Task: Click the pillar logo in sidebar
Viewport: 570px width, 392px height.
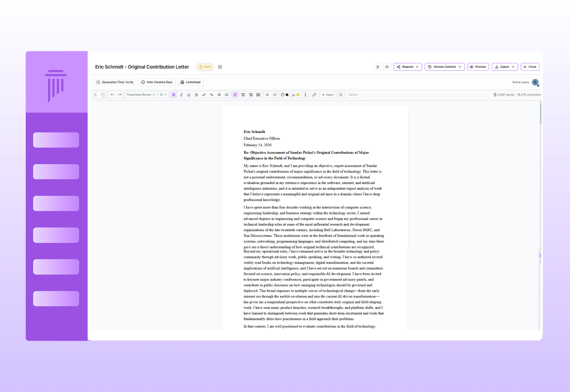Action: 56,86
